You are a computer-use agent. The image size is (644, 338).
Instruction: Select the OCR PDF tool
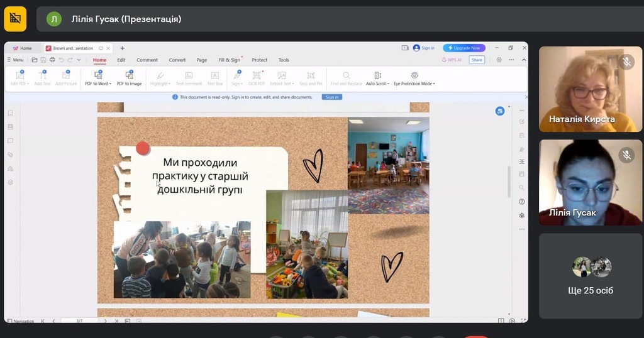click(257, 78)
